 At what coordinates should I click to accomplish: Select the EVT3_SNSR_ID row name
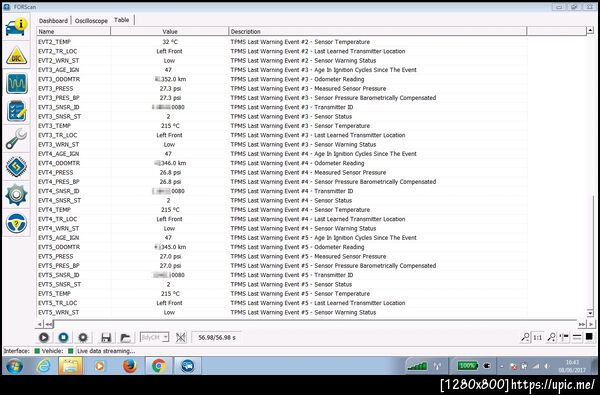pos(59,107)
